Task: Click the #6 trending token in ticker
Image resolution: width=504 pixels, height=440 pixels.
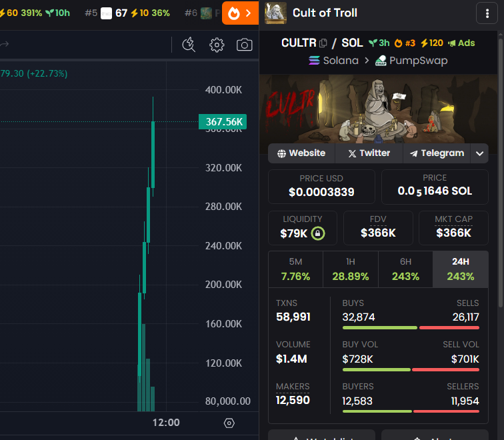Action: coord(203,13)
